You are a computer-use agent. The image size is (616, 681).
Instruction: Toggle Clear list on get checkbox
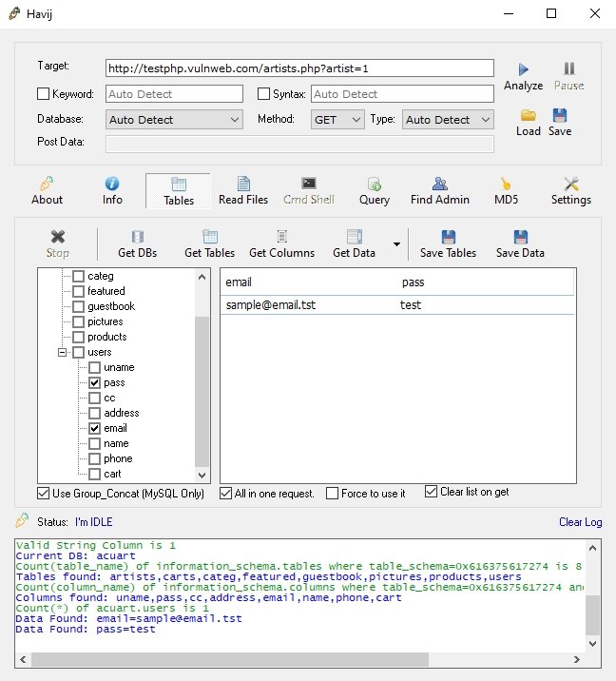click(x=431, y=491)
